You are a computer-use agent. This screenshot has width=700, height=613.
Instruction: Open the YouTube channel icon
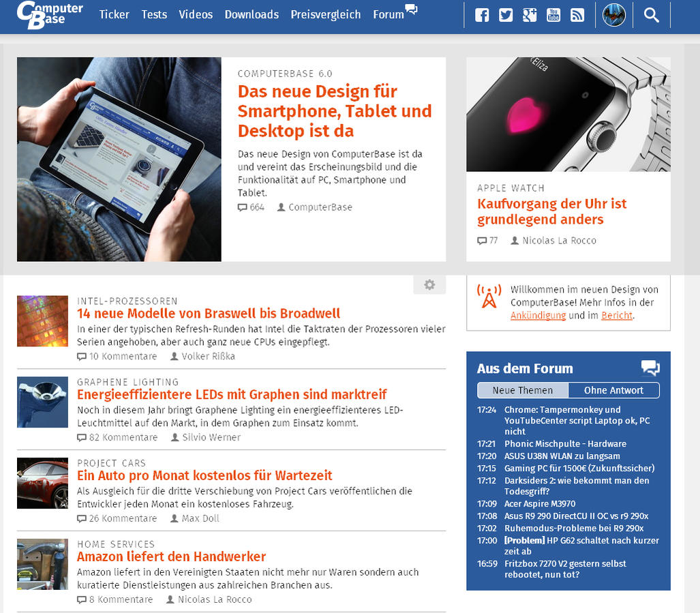pyautogui.click(x=553, y=15)
